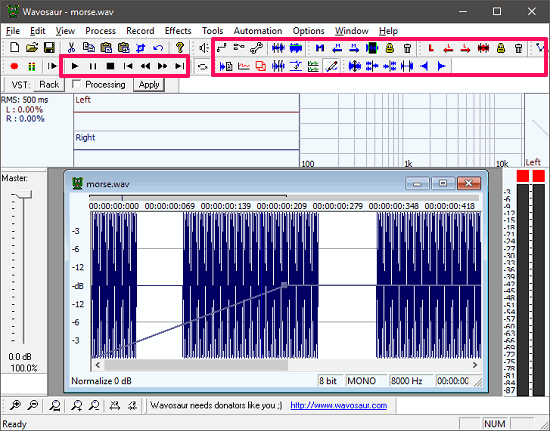Stop playback with the square button
This screenshot has height=431, width=550.
click(110, 66)
